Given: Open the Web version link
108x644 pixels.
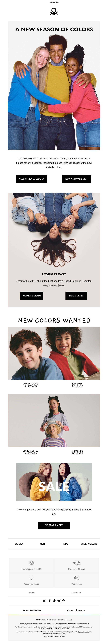Looking at the screenshot, I should (x=54, y=2).
